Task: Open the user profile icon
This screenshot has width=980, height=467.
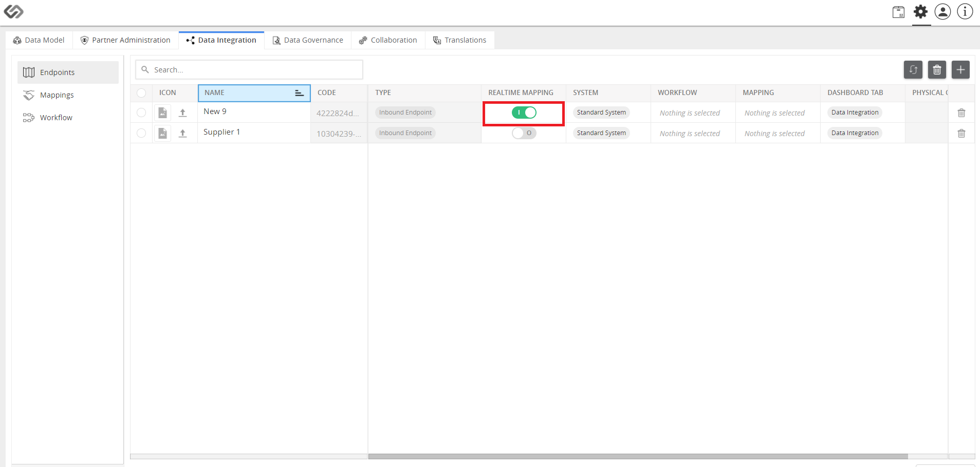Action: tap(942, 11)
